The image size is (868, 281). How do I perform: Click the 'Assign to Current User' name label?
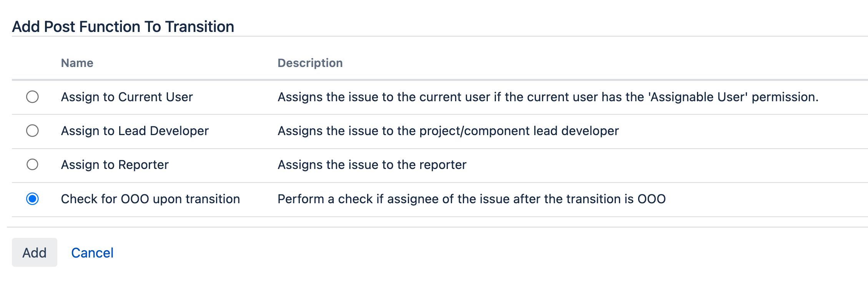[x=127, y=97]
